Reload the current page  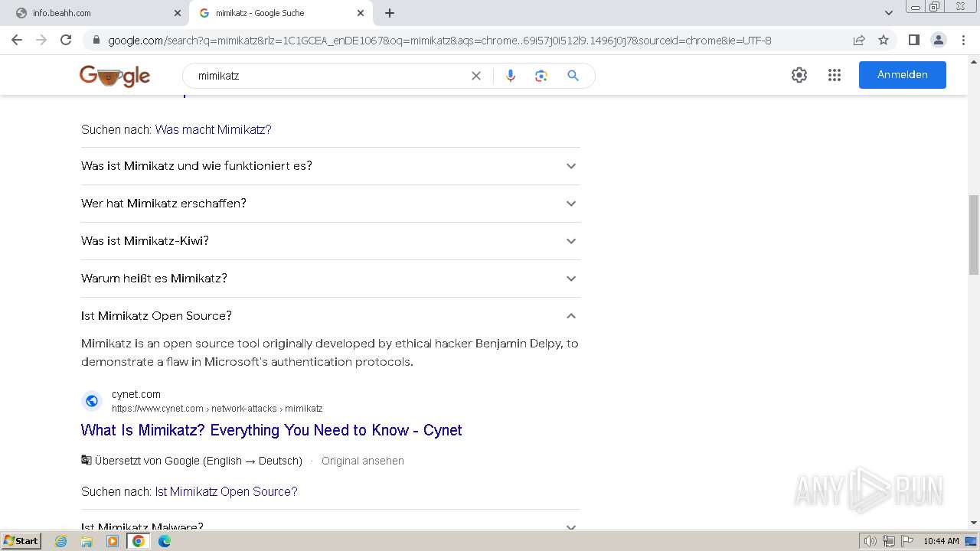coord(66,40)
